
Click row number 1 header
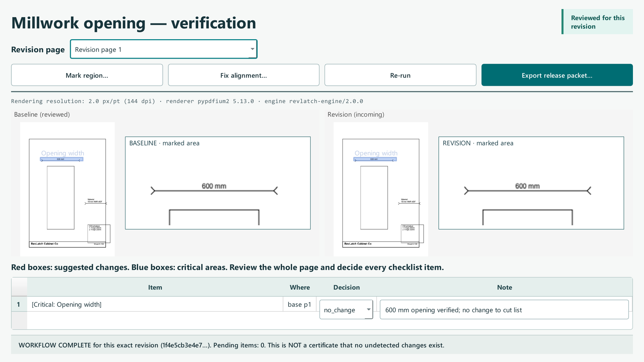pos(19,304)
